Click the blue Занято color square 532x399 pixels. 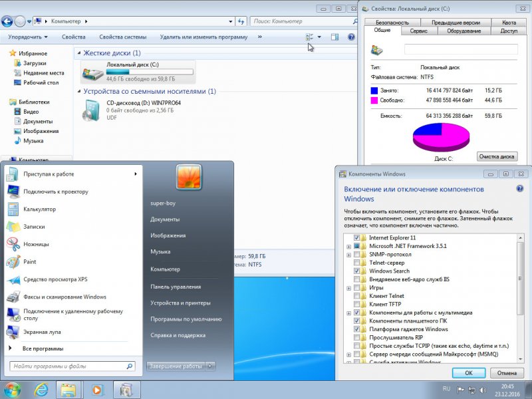[374, 90]
